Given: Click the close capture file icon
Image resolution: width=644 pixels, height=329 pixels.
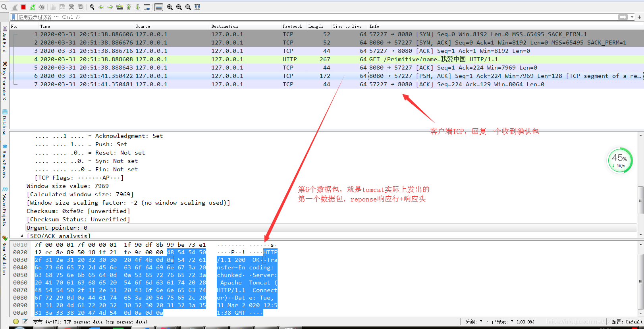Looking at the screenshot, I should point(71,7).
